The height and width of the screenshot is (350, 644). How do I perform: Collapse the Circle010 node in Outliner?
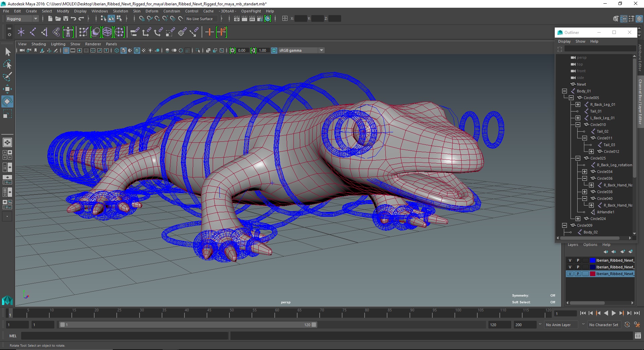click(578, 125)
